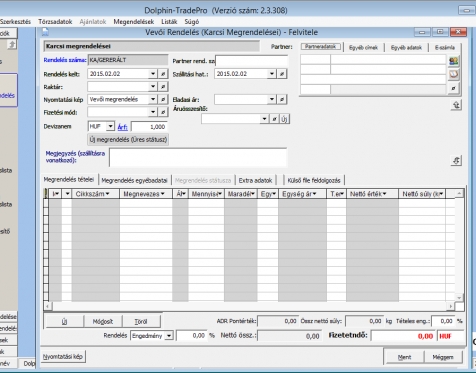Open the partner search icon with people

coord(454,61)
